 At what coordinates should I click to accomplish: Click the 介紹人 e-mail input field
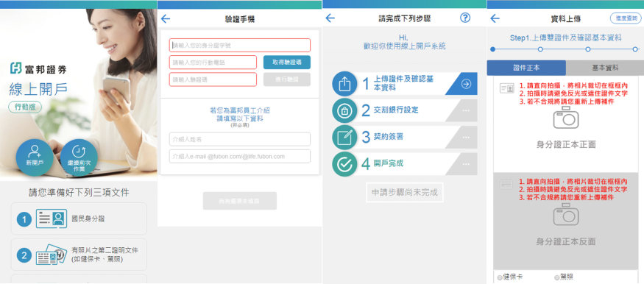(240, 157)
